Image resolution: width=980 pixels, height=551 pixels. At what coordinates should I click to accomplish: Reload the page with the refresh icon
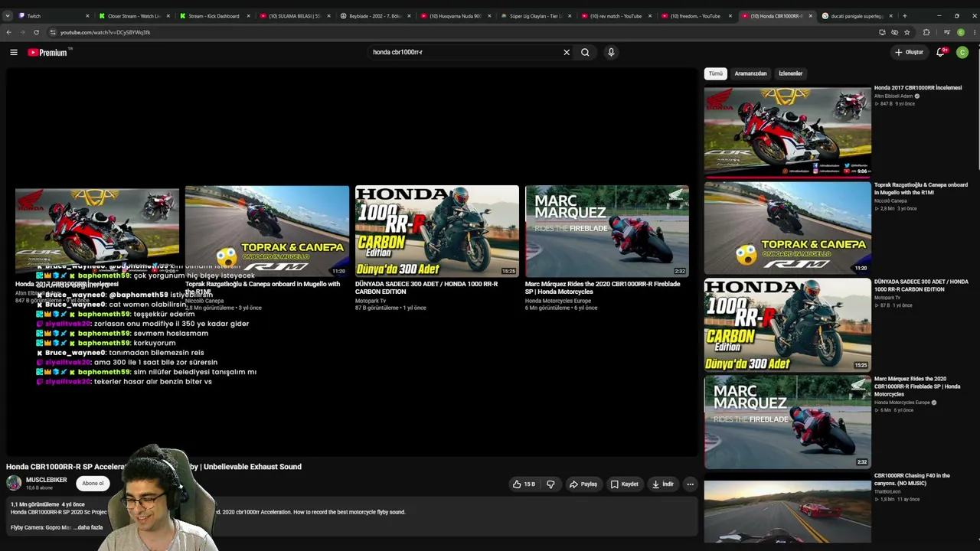(x=36, y=32)
